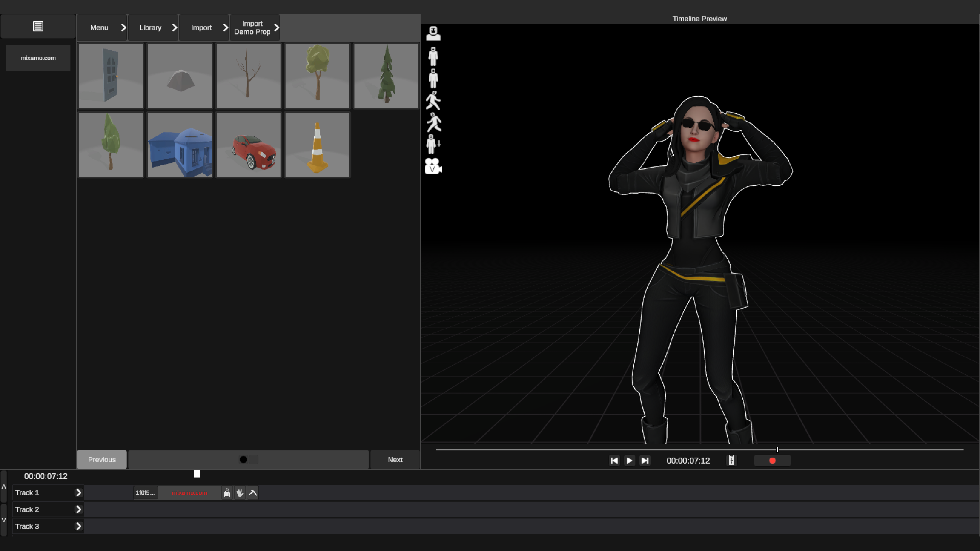Expand Track 3 chevron
Screen dimensions: 980x551
pyautogui.click(x=78, y=526)
